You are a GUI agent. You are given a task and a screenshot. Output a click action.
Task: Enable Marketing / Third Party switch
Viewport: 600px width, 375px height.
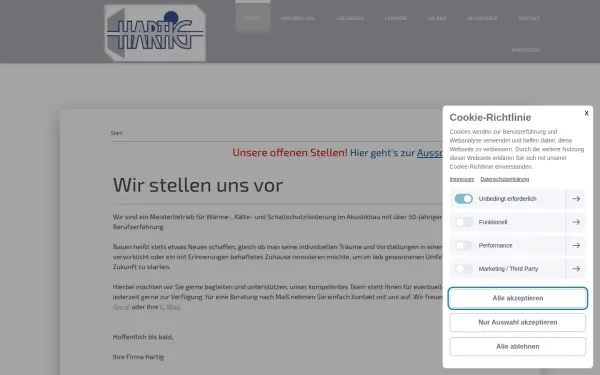463,269
